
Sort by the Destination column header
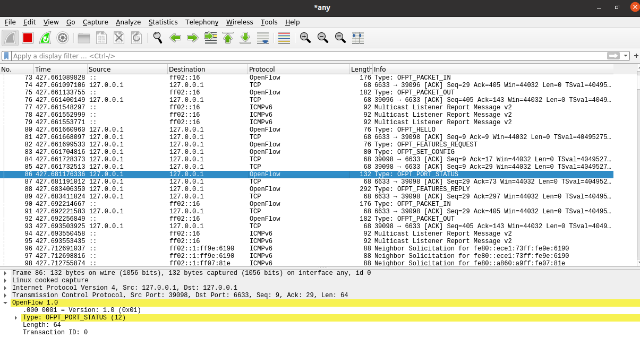(x=208, y=70)
